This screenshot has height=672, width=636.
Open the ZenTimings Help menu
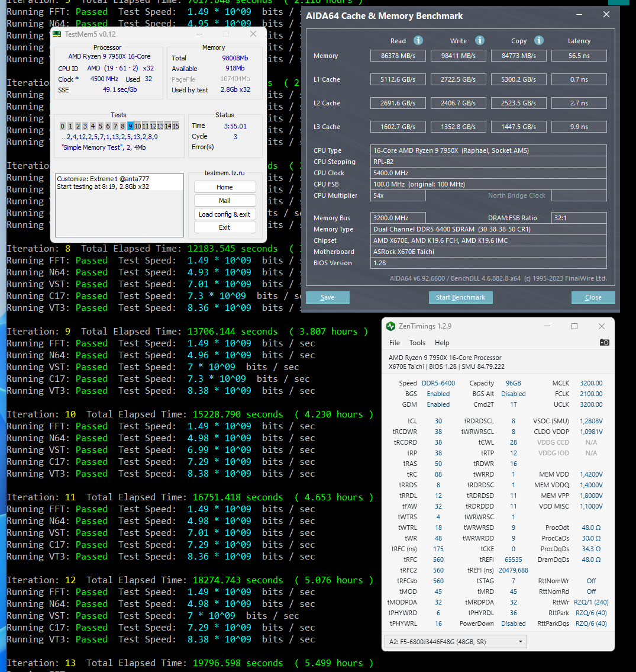point(442,342)
